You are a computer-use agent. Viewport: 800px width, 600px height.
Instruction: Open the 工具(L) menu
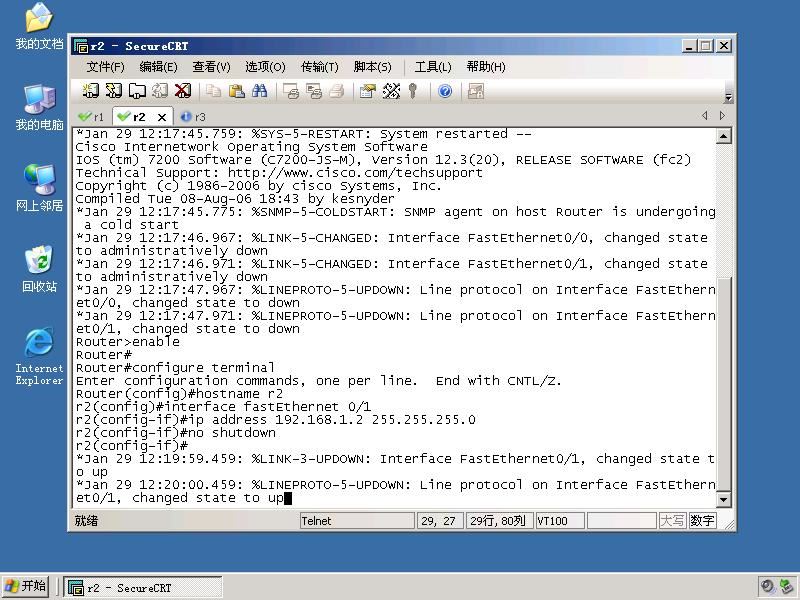(433, 67)
